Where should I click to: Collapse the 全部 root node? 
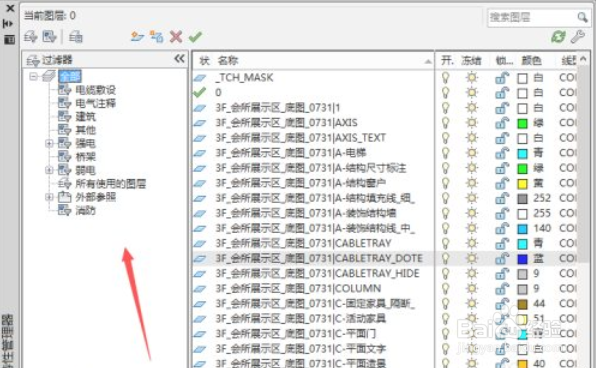[33, 76]
